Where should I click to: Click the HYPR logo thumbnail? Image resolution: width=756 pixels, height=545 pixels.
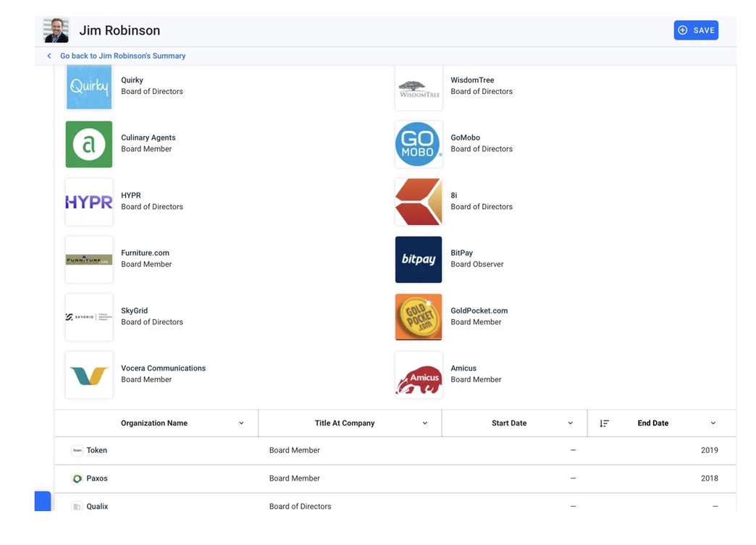(88, 202)
